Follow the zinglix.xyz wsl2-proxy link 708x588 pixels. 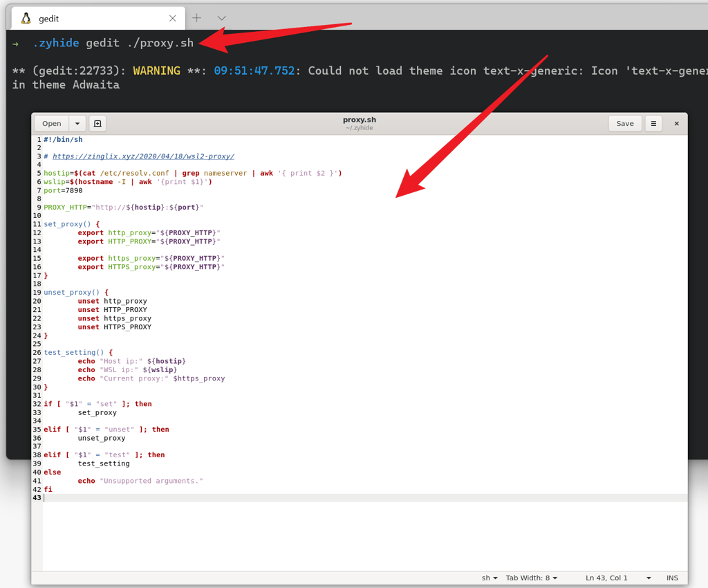coord(144,156)
